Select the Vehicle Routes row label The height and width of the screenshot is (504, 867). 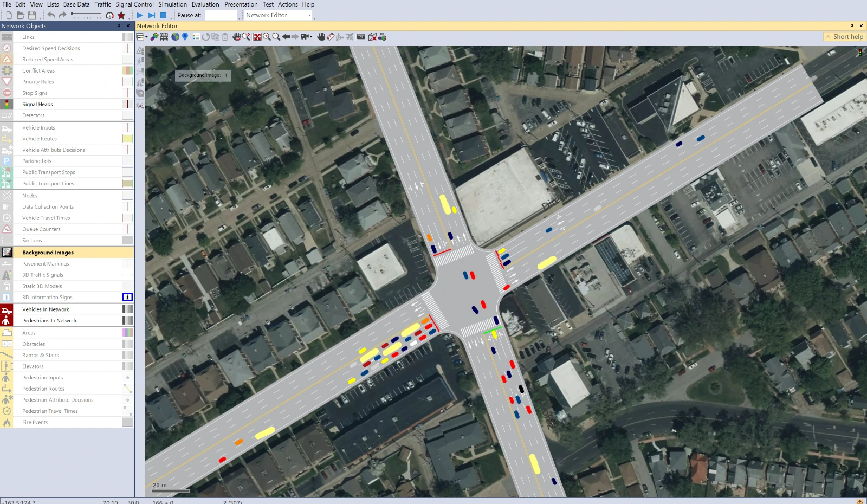39,139
